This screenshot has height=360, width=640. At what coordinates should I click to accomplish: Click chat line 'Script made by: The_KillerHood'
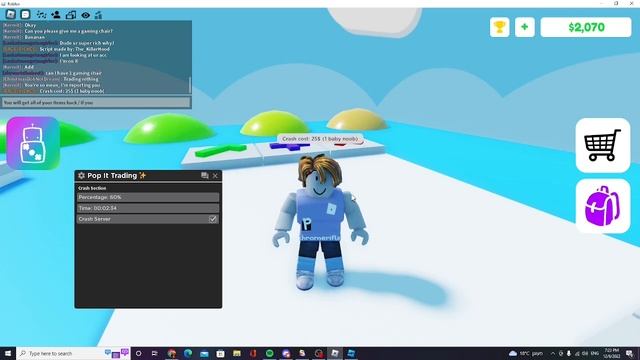point(75,49)
